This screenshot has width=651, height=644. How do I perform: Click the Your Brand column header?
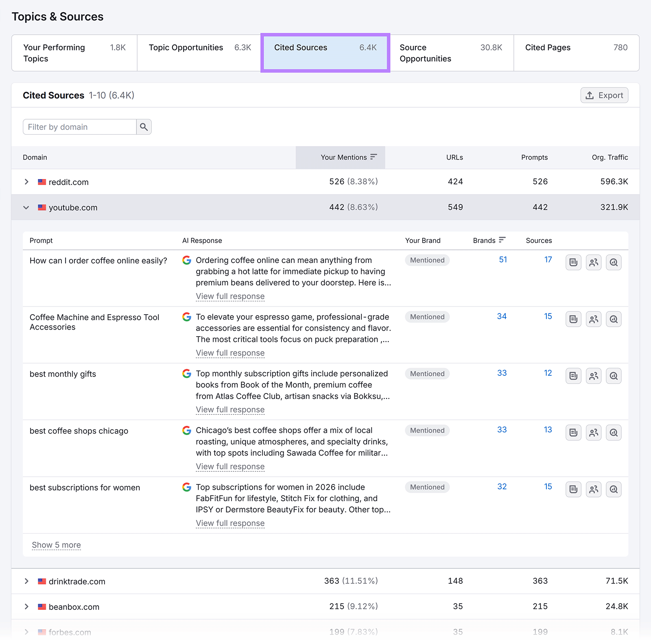click(423, 241)
